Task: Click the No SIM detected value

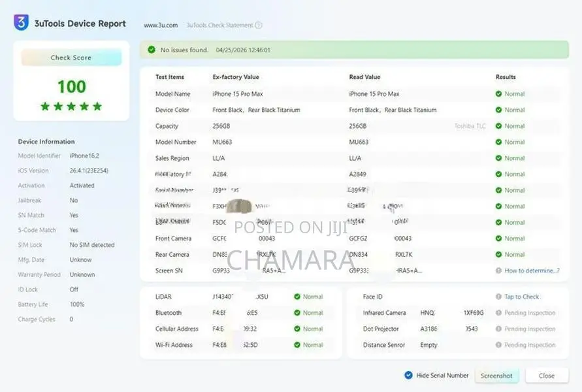Action: click(x=92, y=244)
